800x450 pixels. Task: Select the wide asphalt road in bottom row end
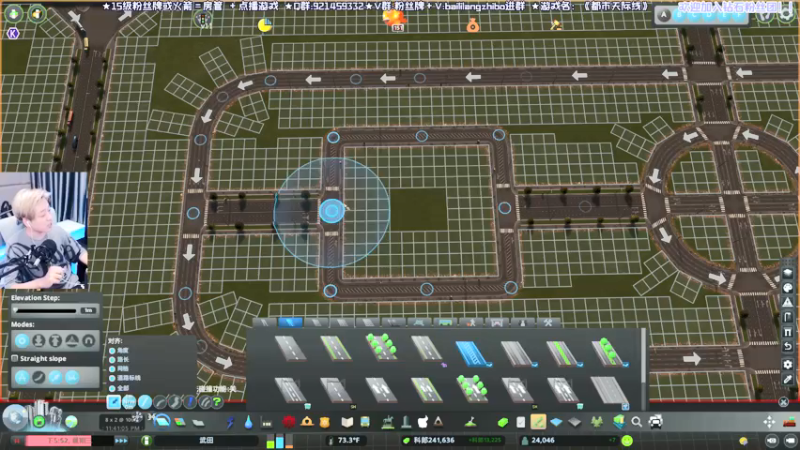pos(609,391)
